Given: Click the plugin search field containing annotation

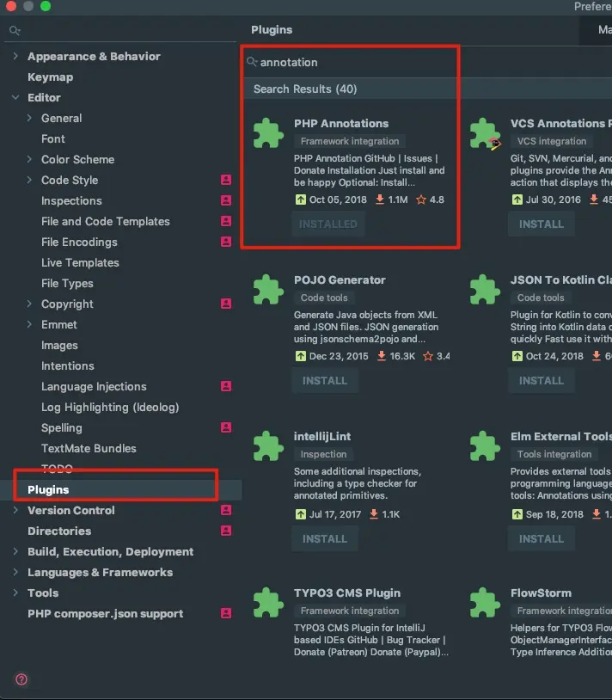Looking at the screenshot, I should 352,62.
